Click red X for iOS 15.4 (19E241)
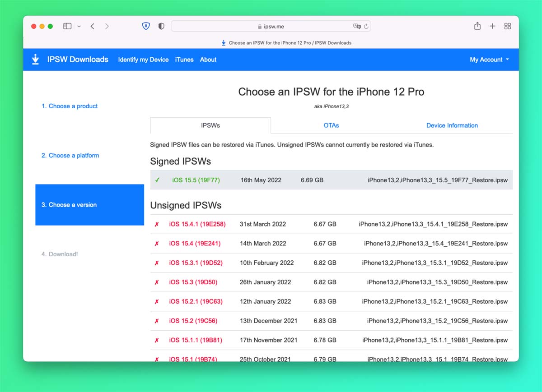The width and height of the screenshot is (542, 392). (157, 244)
